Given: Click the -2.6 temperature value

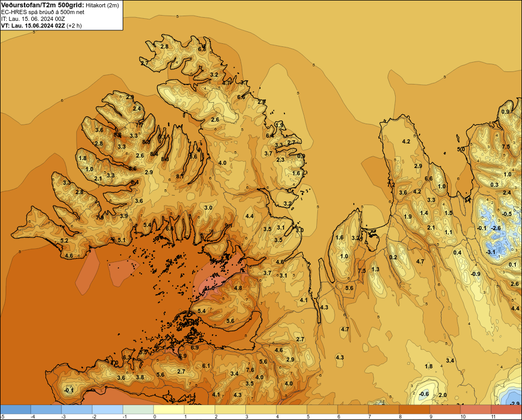Looking at the screenshot, I should [x=496, y=228].
